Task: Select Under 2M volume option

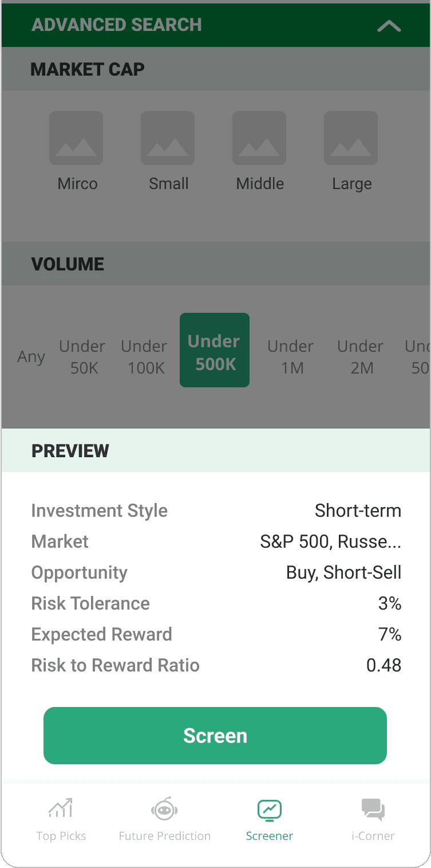Action: click(361, 356)
